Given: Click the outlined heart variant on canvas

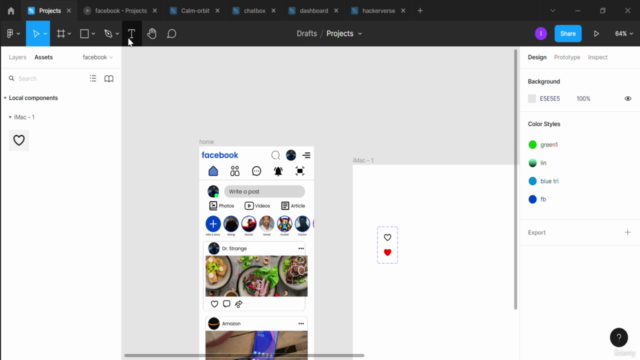Looking at the screenshot, I should point(387,237).
